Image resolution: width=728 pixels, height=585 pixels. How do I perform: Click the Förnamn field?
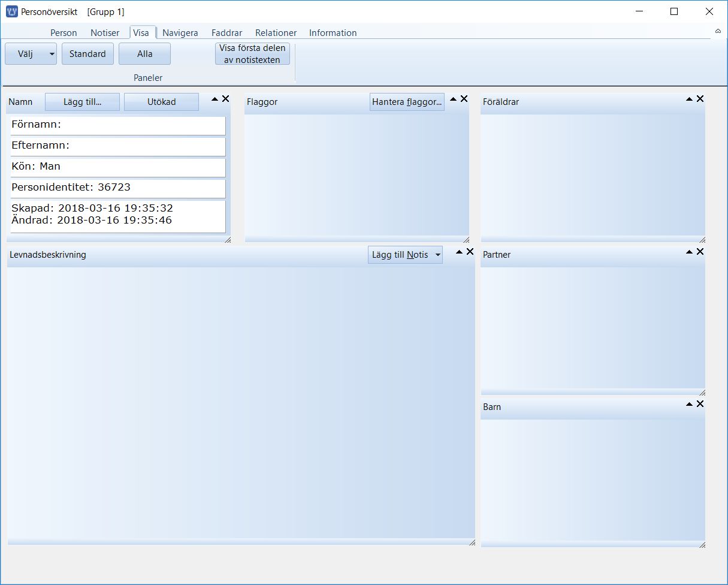(x=118, y=125)
